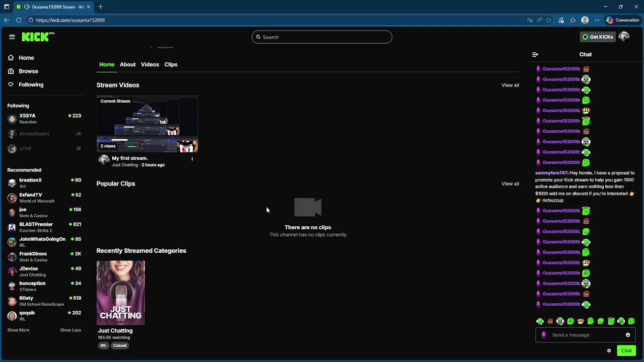Open the Read aloud icon in address bar
644x362 pixels.
click(x=539, y=20)
